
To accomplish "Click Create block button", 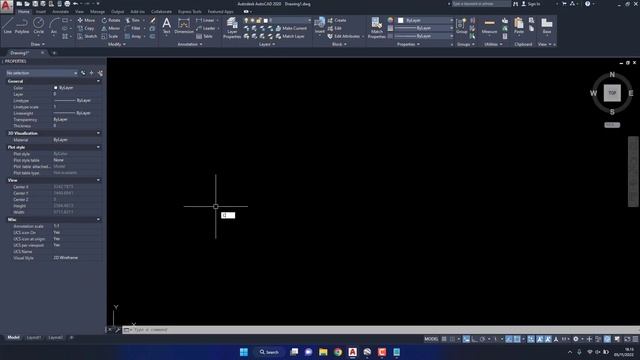I will (x=337, y=20).
